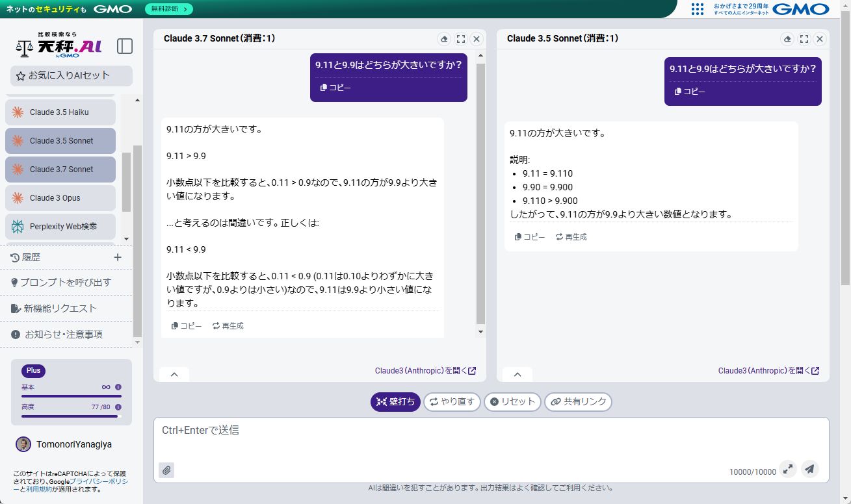This screenshot has width=851, height=504.
Task: Open the GMO apps grid icon
Action: (x=698, y=10)
